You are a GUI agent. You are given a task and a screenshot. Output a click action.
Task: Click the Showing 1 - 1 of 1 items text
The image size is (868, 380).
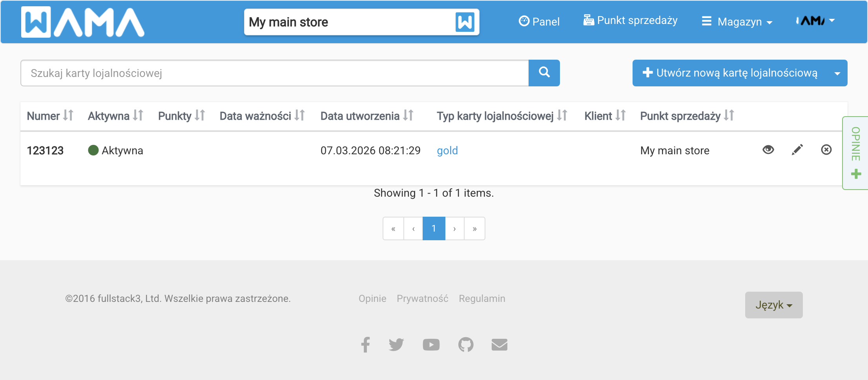(x=434, y=193)
